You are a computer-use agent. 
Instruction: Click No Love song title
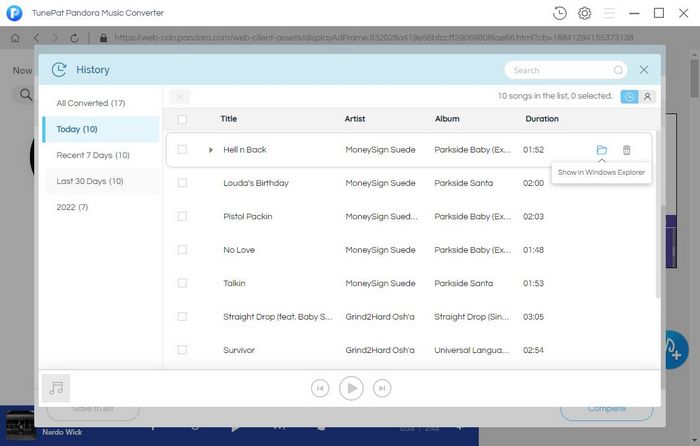click(239, 250)
